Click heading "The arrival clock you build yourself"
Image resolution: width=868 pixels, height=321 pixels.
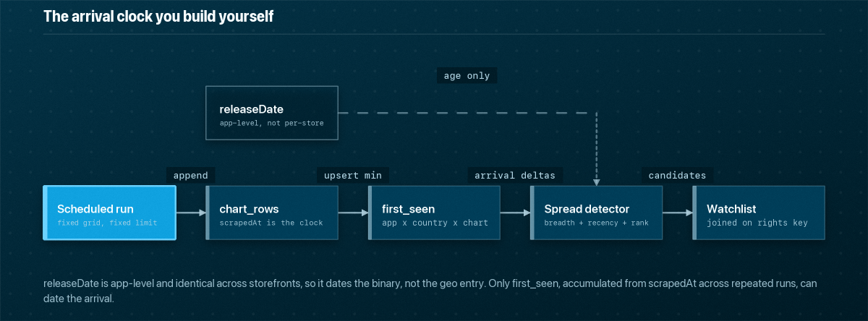158,17
